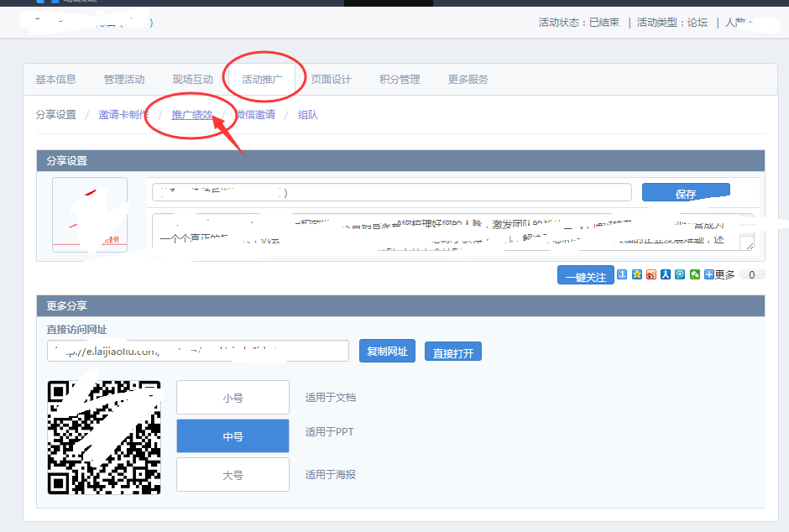This screenshot has height=532, width=789.
Task: Choose 中号 QR code size
Action: click(233, 436)
